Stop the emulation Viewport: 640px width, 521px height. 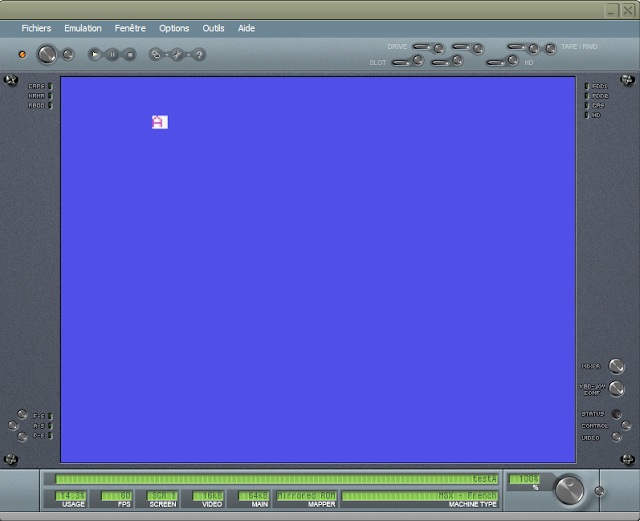(129, 54)
